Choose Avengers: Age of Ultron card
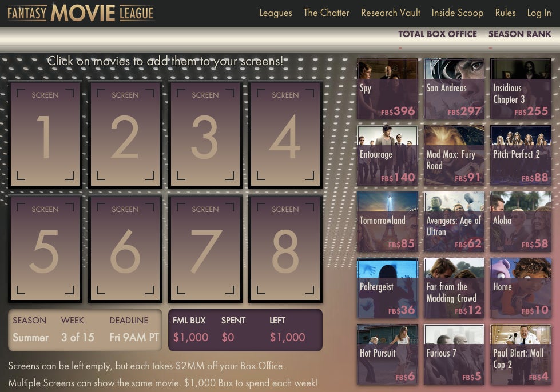Viewport: 560px width, 392px height. 454,222
